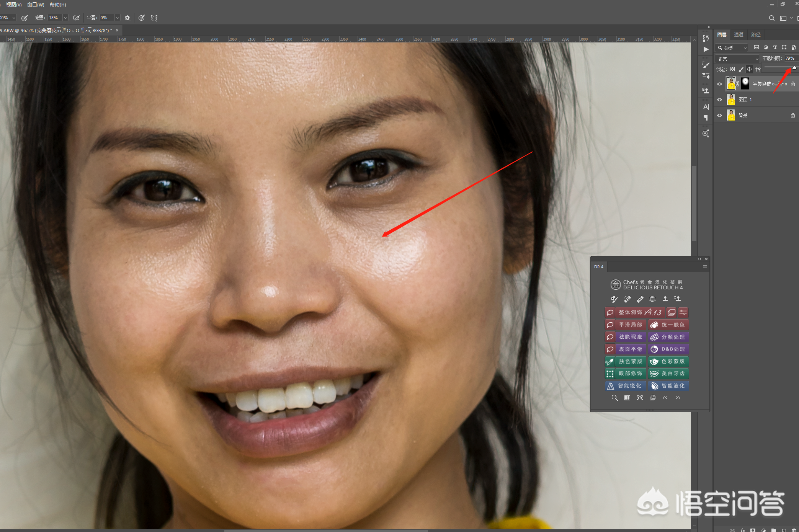Image resolution: width=799 pixels, height=532 pixels.
Task: Open the 视图(V) menu
Action: tap(13, 5)
